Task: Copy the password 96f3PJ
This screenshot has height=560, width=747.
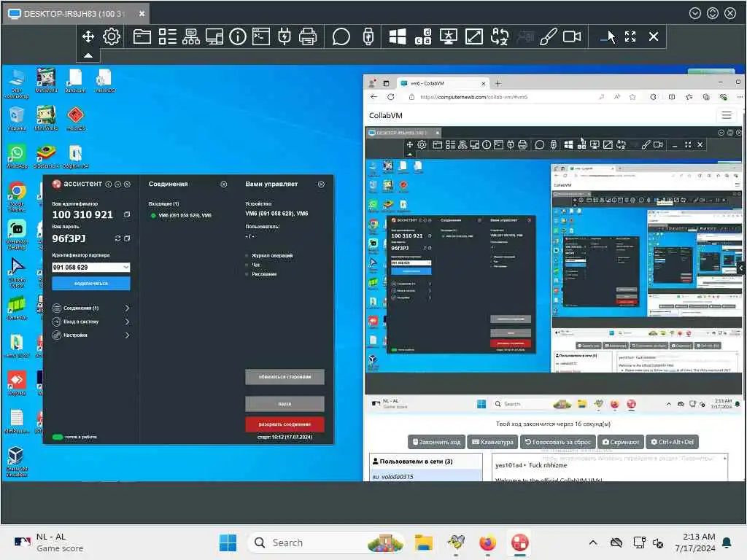Action: click(127, 238)
